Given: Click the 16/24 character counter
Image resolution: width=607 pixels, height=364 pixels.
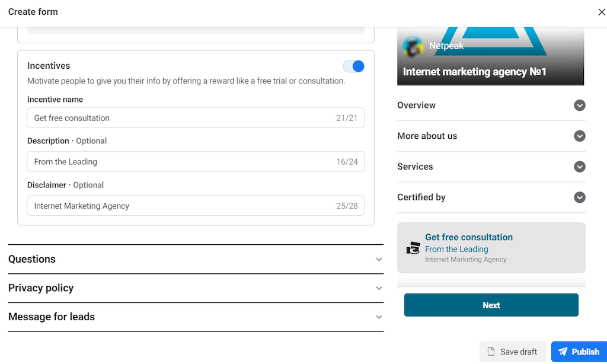Looking at the screenshot, I should [x=347, y=162].
